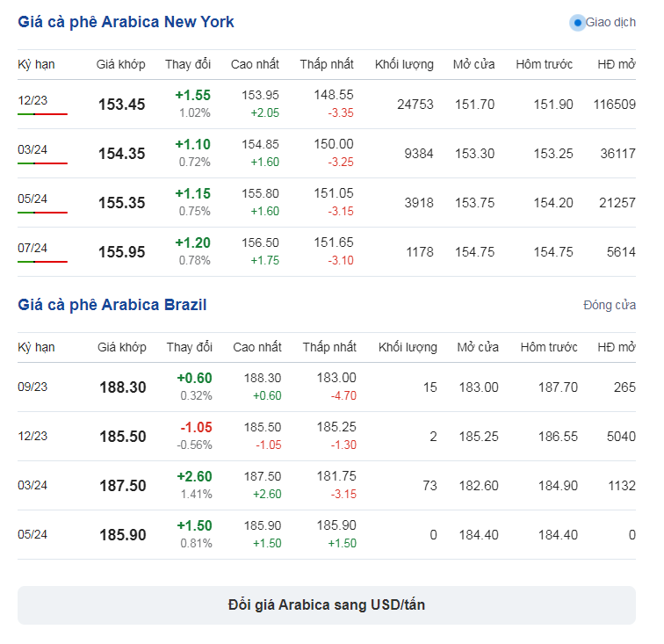This screenshot has width=664, height=644.
Task: Click the New York 'Hôm trước' column header
Action: 545,64
